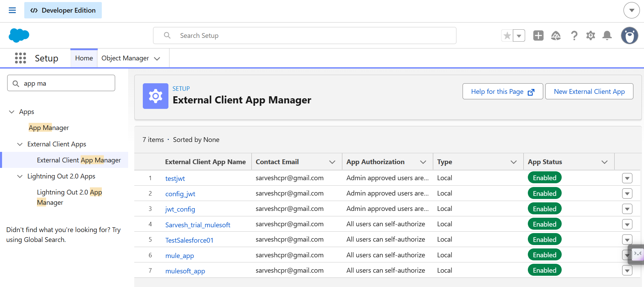Open the setup gear icon menu
The width and height of the screenshot is (644, 287).
pyautogui.click(x=591, y=35)
